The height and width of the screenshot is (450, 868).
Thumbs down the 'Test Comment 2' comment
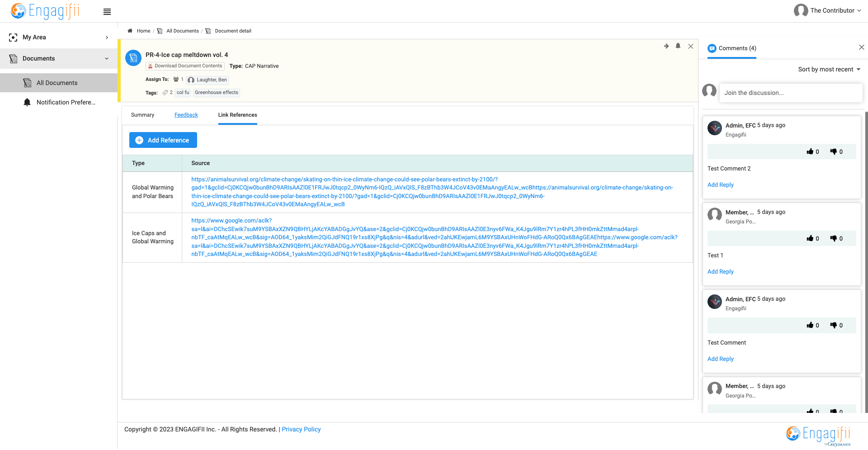click(834, 152)
